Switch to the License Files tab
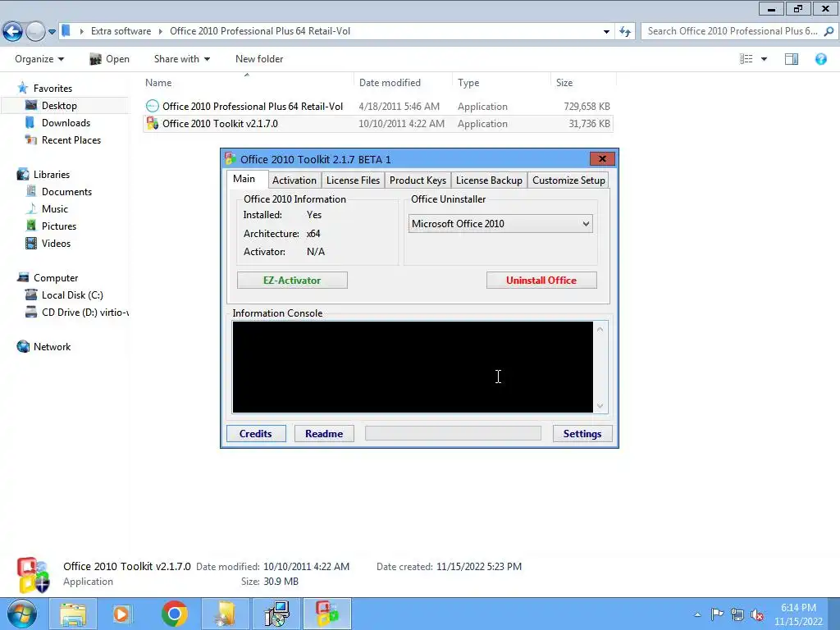This screenshot has width=840, height=630. tap(353, 180)
